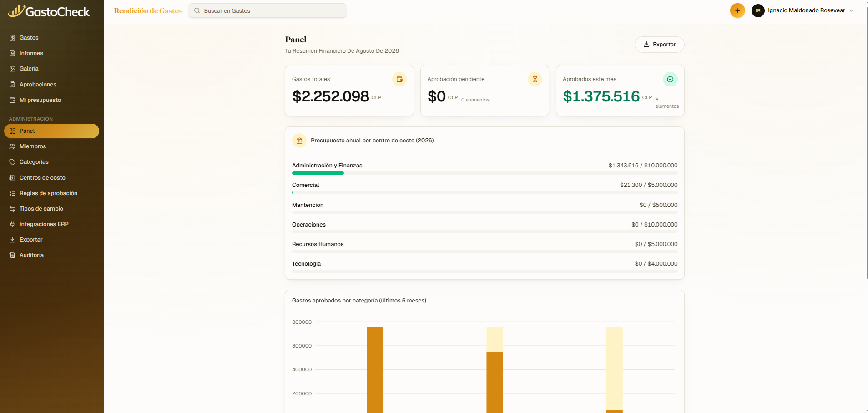Click the Comercial budget progress bar
The image size is (868, 413).
click(484, 193)
